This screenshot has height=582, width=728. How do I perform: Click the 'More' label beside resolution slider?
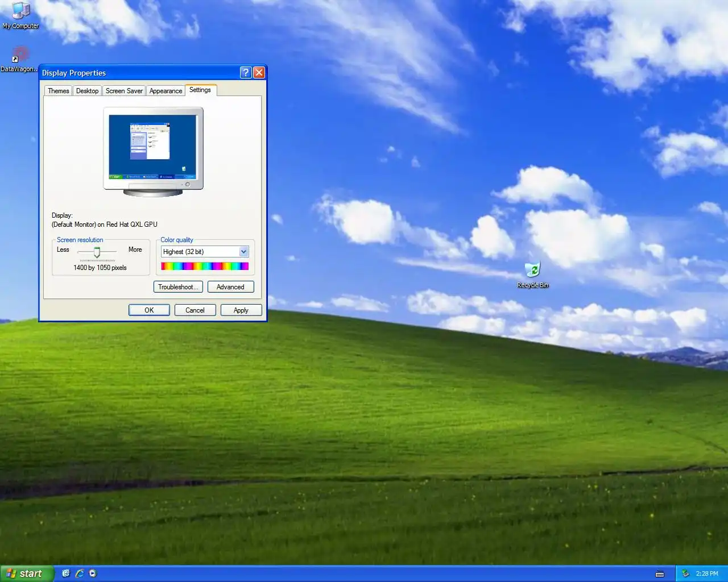click(x=135, y=250)
